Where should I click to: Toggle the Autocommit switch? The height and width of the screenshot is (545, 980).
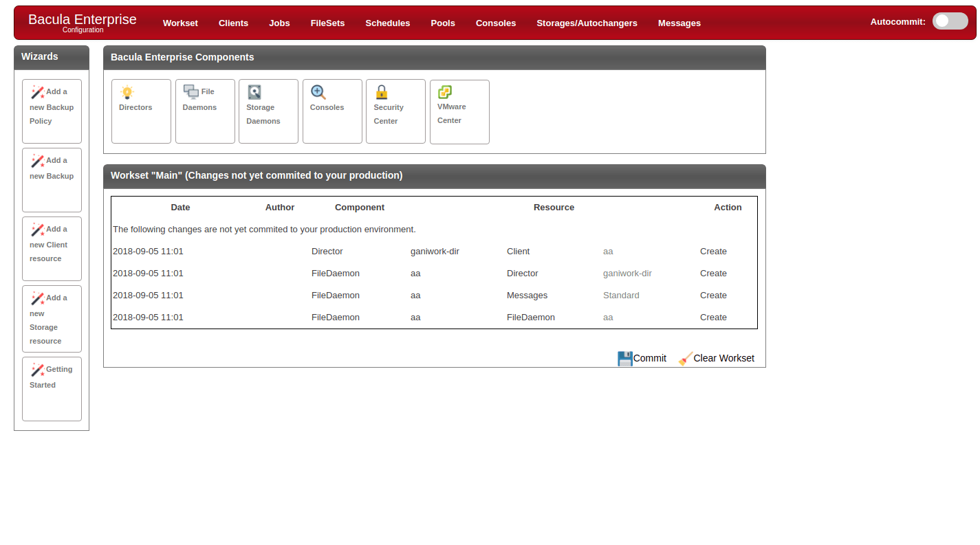point(950,21)
